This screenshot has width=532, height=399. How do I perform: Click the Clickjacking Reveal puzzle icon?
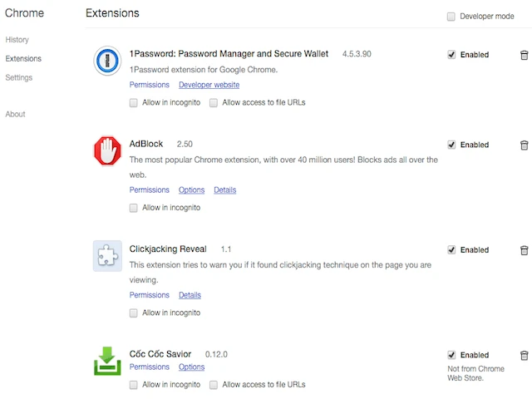[x=107, y=256]
